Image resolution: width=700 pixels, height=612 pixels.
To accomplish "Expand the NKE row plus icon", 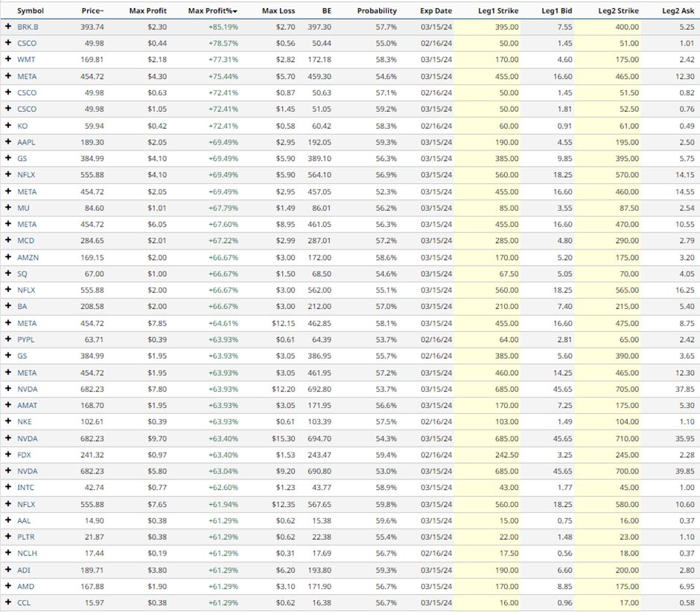I will pos(8,421).
